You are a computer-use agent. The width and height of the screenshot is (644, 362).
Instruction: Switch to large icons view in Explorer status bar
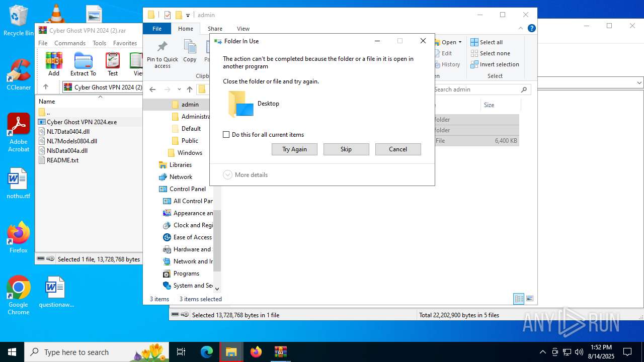click(529, 299)
